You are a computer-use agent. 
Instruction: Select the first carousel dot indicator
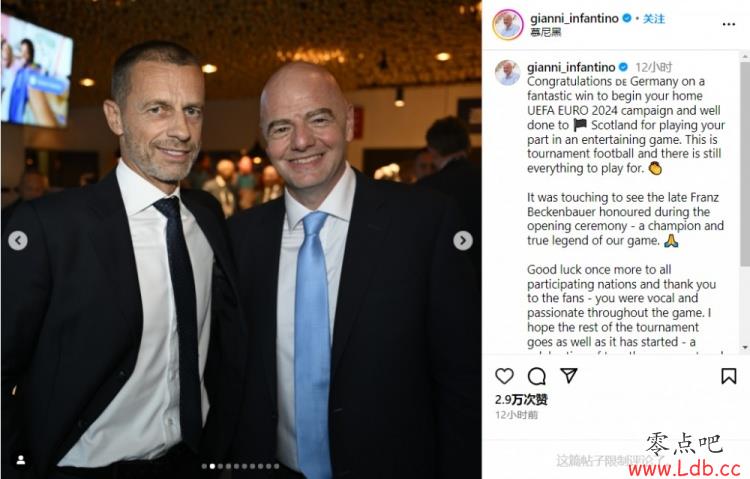pyautogui.click(x=204, y=466)
